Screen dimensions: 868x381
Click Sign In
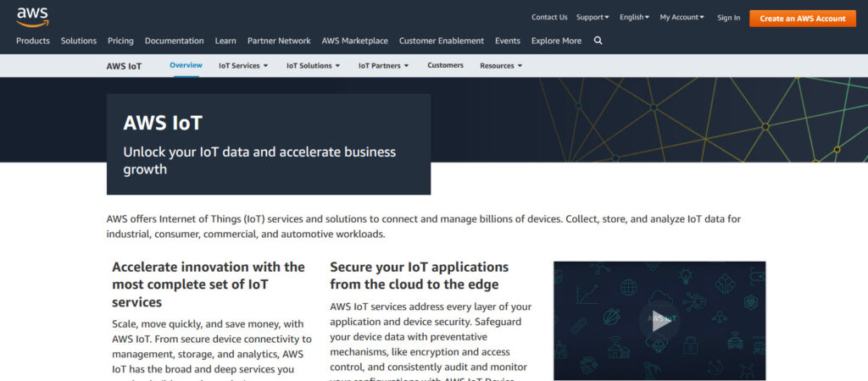pos(728,18)
